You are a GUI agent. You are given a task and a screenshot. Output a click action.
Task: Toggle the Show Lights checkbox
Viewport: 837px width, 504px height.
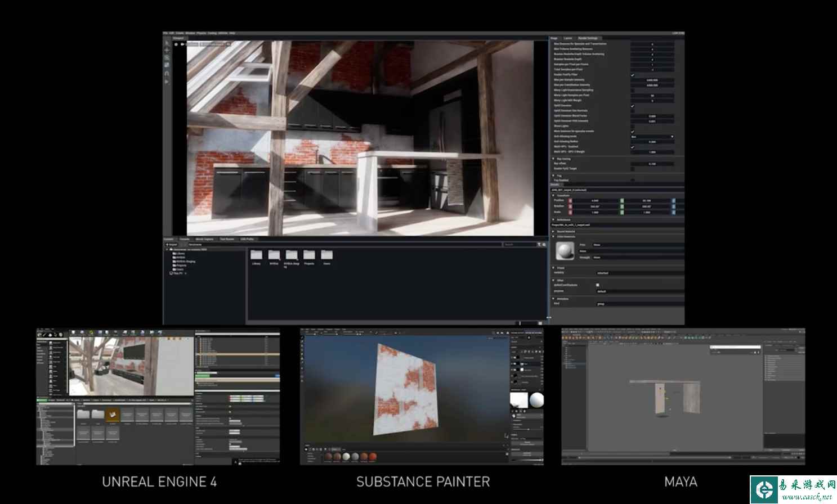(x=632, y=126)
